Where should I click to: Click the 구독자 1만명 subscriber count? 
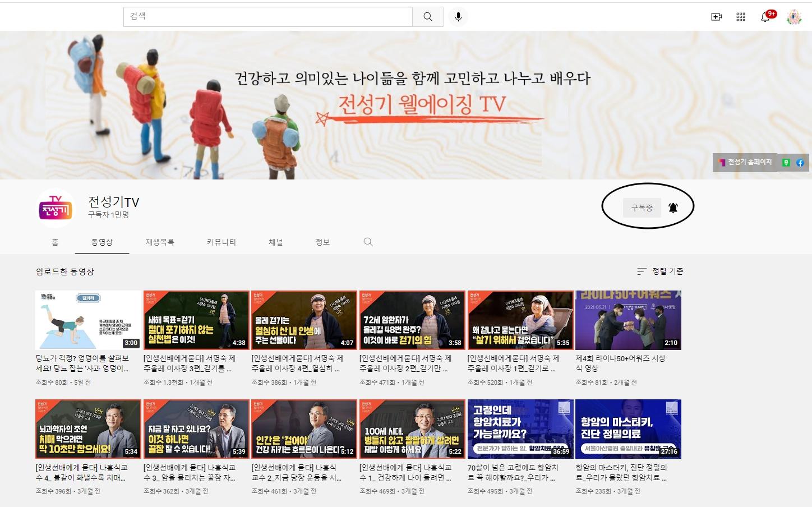tap(108, 215)
